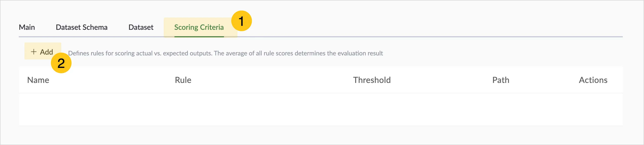
Task: Click 'Defines rules for scoring' text start
Action: click(x=97, y=53)
